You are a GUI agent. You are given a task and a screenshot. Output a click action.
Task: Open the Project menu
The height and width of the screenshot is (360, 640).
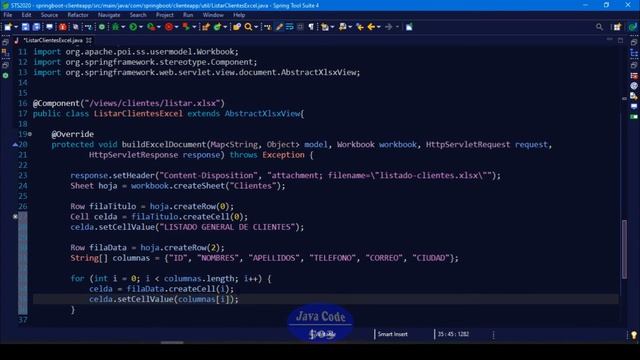pyautogui.click(x=164, y=15)
